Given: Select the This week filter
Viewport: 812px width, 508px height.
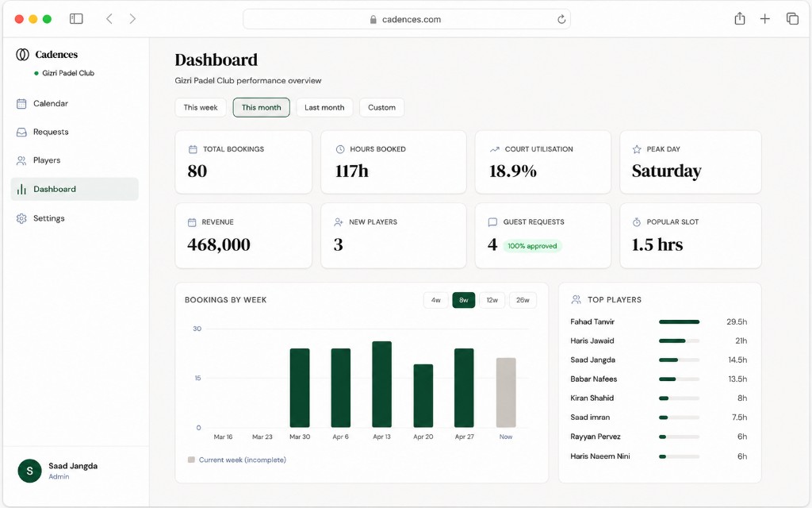Looking at the screenshot, I should point(201,107).
